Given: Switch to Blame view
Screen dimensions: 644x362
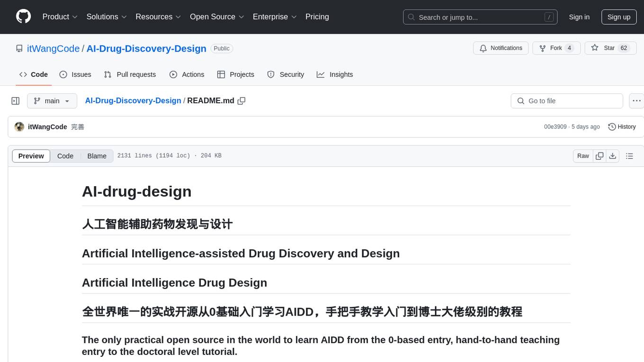Looking at the screenshot, I should click(97, 156).
